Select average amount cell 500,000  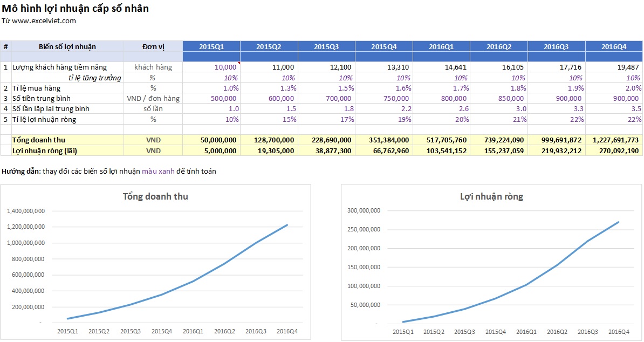(x=211, y=98)
